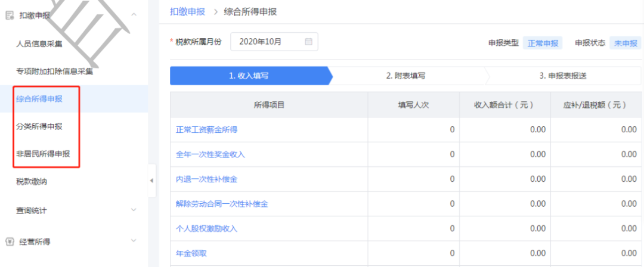
Task: Select 分类所得申报 in the sidebar
Action: pos(39,126)
